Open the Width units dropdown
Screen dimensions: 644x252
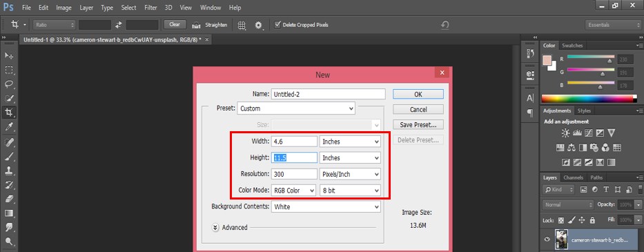(x=350, y=142)
